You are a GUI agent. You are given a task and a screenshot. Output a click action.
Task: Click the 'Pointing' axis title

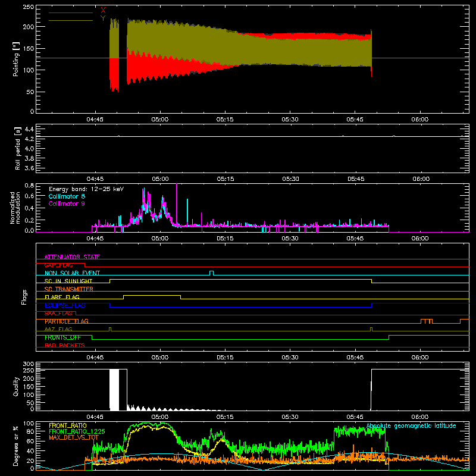(16, 59)
